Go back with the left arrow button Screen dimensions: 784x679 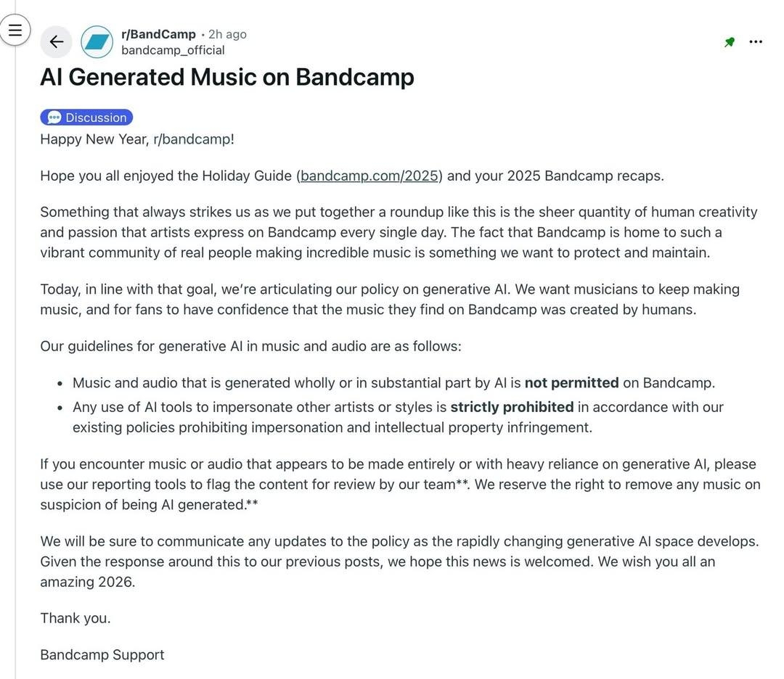click(56, 42)
